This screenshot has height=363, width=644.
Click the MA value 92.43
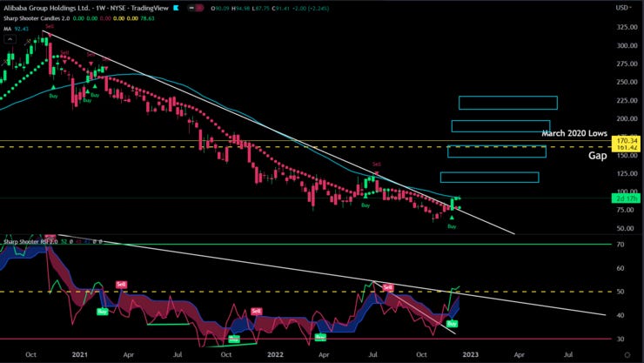tap(22, 29)
